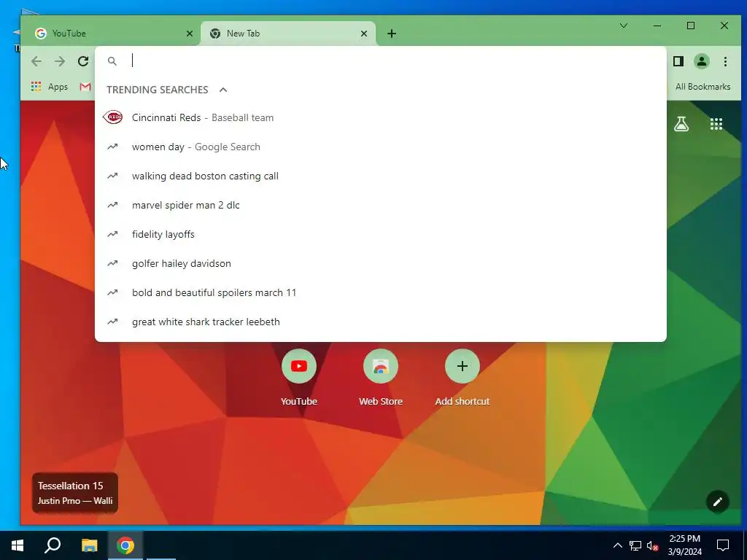
Task: Choose 'bold and beautiful spoilers march 11'
Action: coord(381,292)
